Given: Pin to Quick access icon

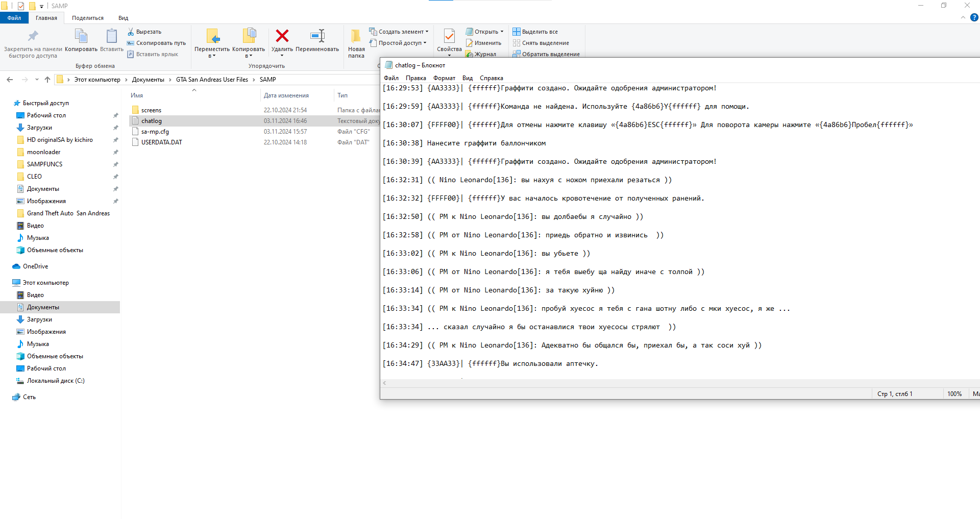Looking at the screenshot, I should tap(33, 36).
